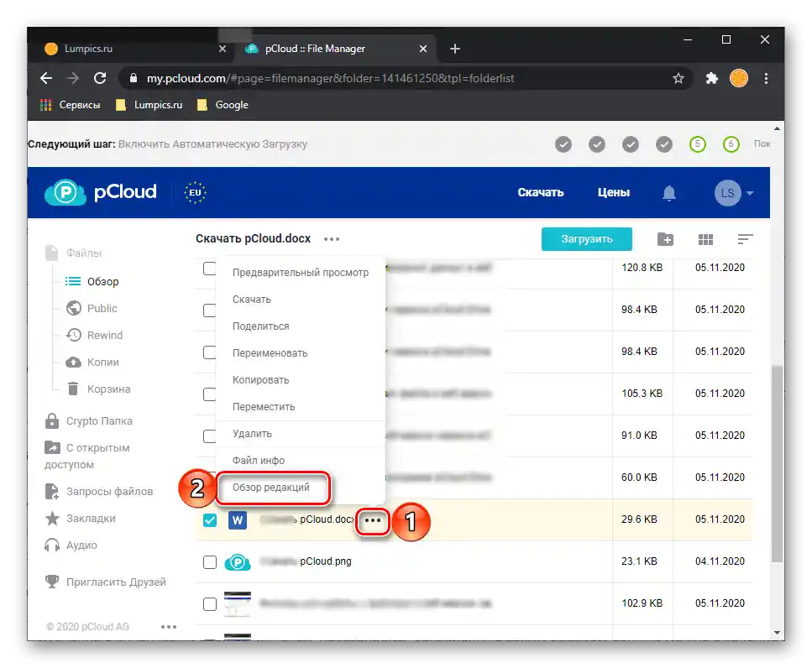Screen dimensions: 812x668
Task: Bookmark page with star icon
Action: [678, 78]
